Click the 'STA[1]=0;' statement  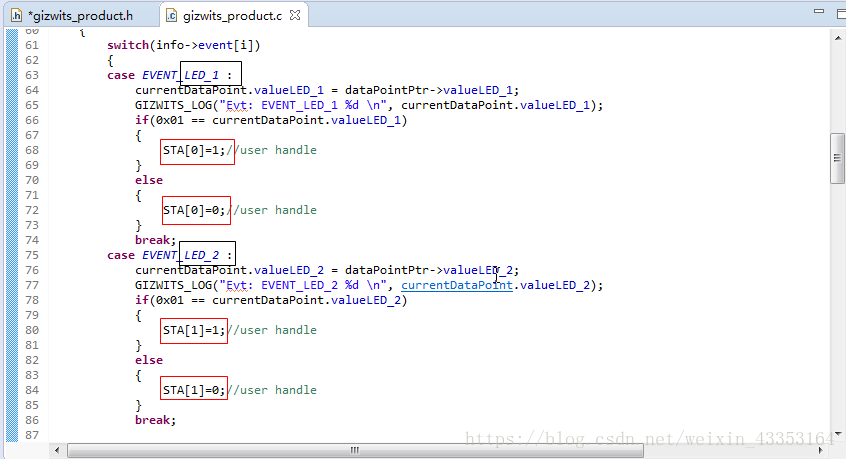click(194, 390)
